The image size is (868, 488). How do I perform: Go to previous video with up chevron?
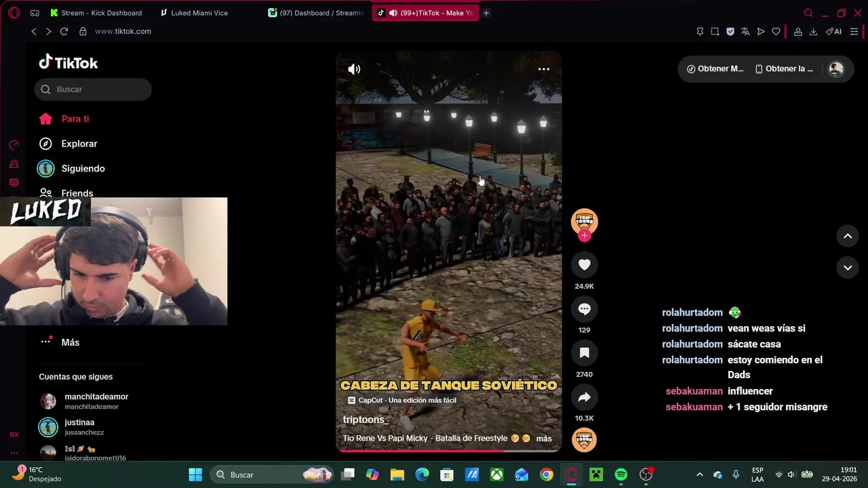pos(848,236)
